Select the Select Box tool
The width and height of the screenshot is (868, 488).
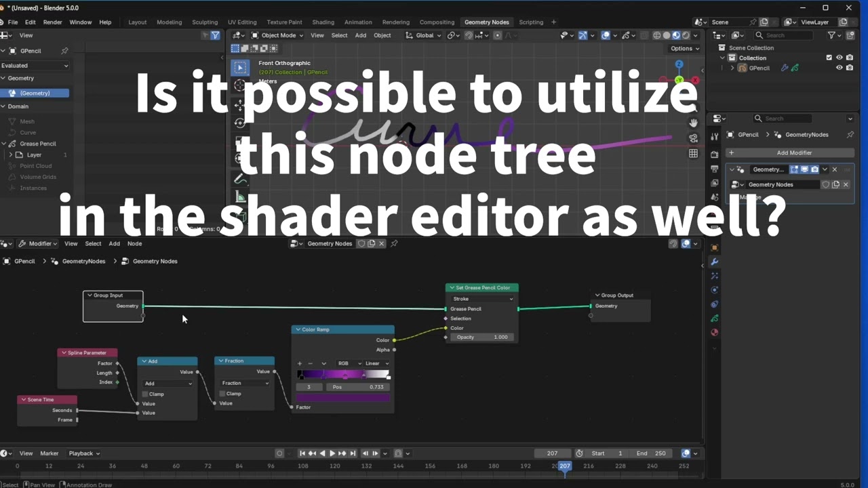click(x=239, y=67)
